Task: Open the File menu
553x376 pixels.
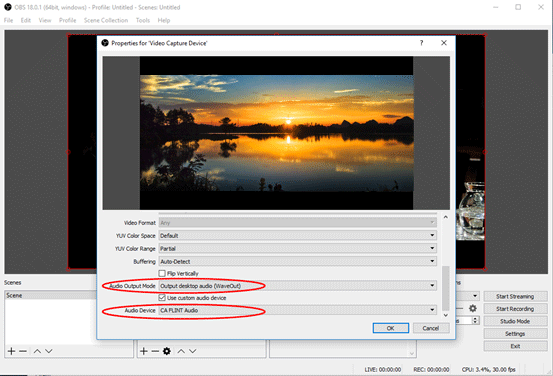Action: tap(8, 20)
